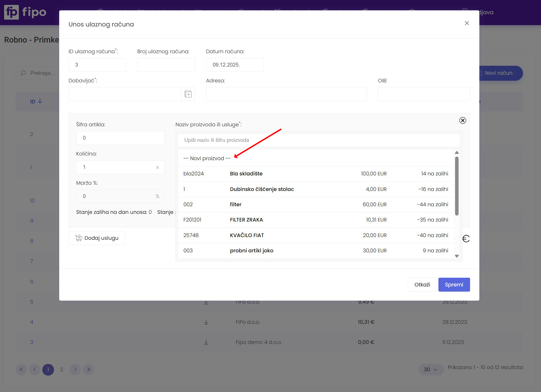Remove item row with circled X icon
Image resolution: width=541 pixels, height=392 pixels.
coord(462,121)
